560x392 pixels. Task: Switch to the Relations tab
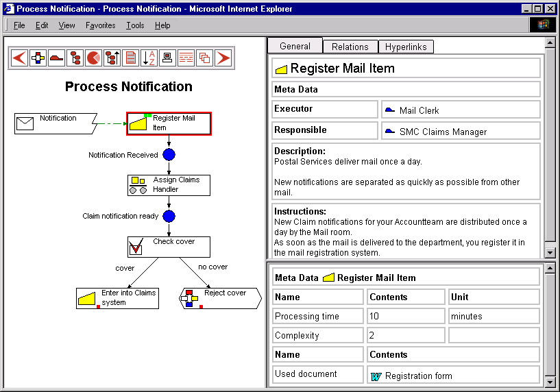(350, 47)
